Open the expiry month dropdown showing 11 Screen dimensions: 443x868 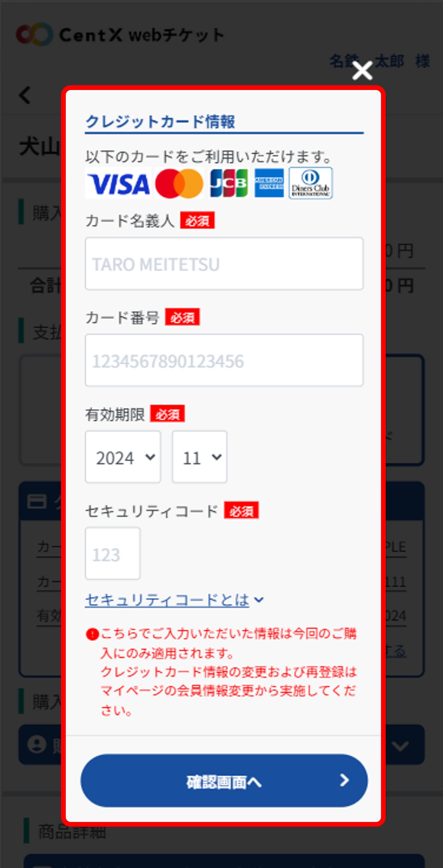[200, 457]
